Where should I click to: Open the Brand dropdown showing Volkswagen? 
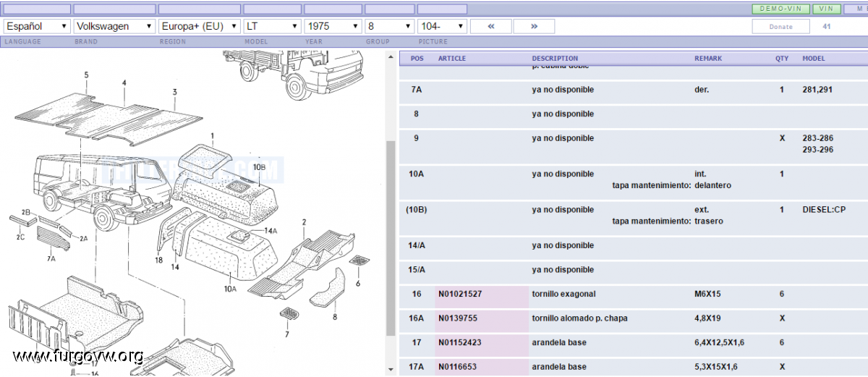click(115, 26)
